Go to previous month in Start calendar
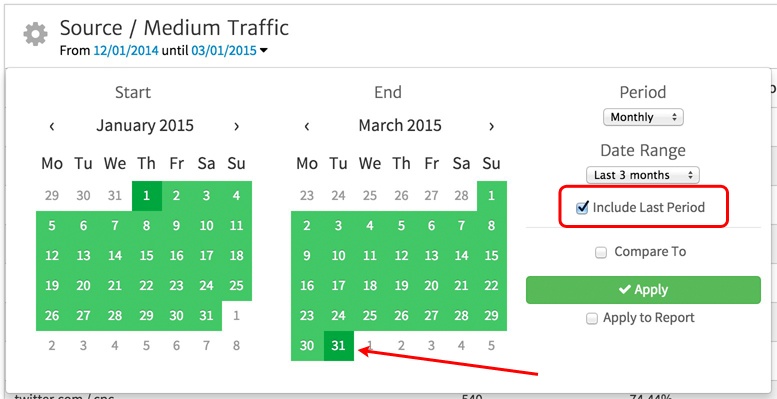777x399 pixels. point(52,126)
